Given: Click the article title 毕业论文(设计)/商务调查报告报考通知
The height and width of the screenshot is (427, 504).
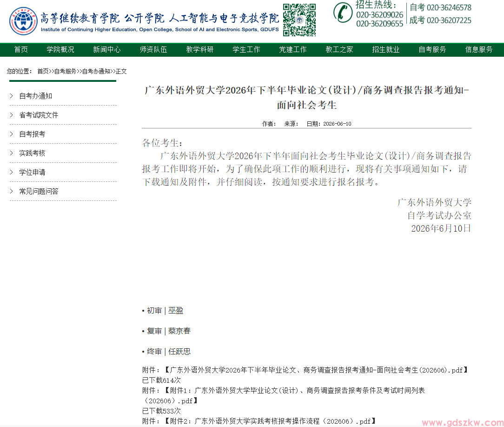Looking at the screenshot, I should point(307,97).
